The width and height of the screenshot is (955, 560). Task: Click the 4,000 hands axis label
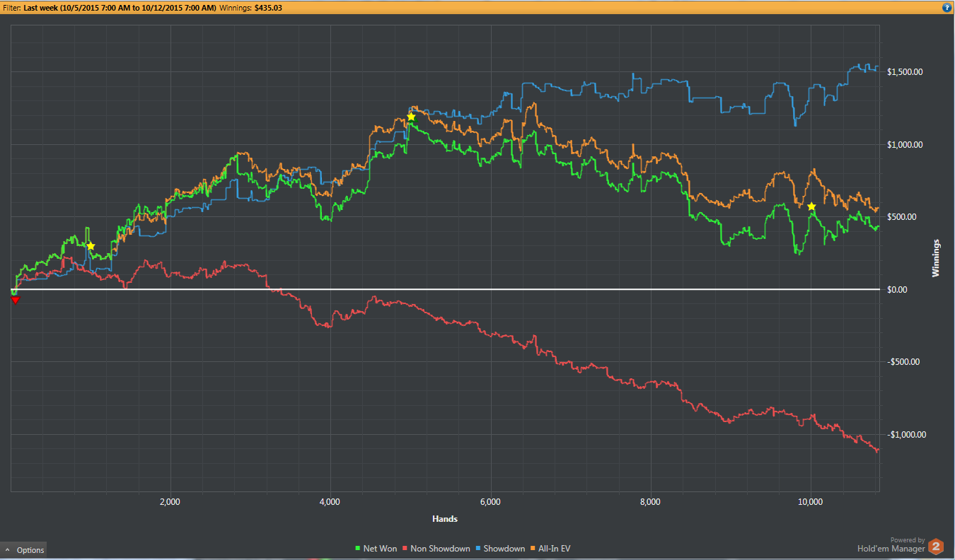(330, 502)
